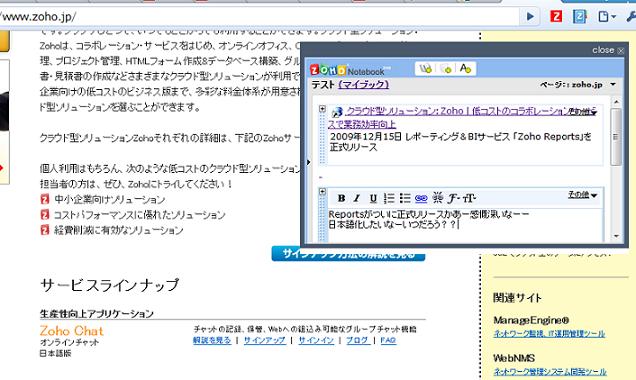Viewport: 636px width, 380px height.
Task: Open the Zoho Chat FAQ link
Action: point(388,340)
